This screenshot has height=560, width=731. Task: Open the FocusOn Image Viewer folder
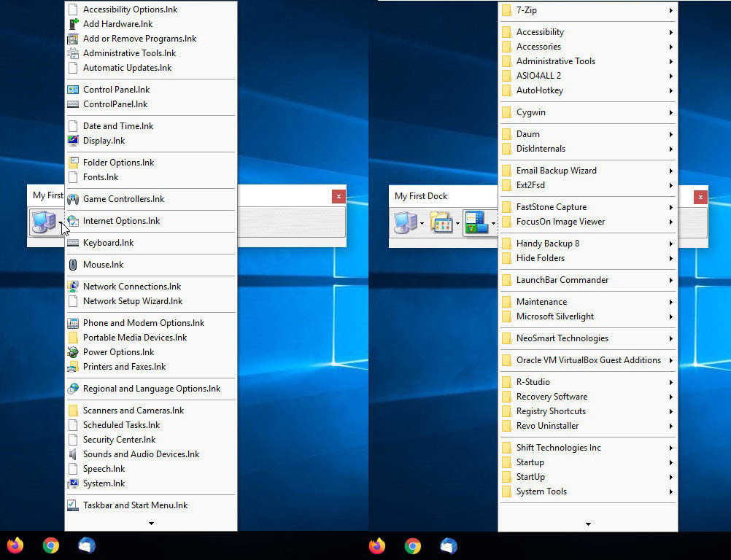(588, 222)
